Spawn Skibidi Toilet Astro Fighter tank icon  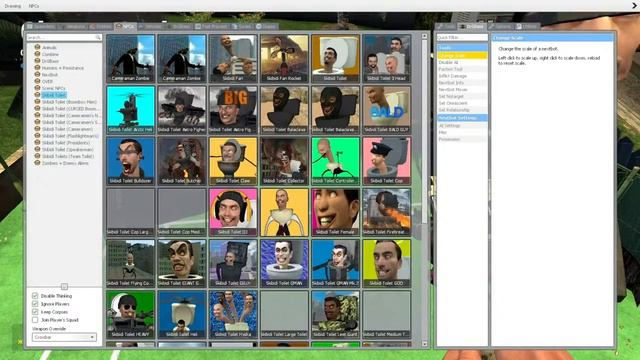tap(182, 110)
